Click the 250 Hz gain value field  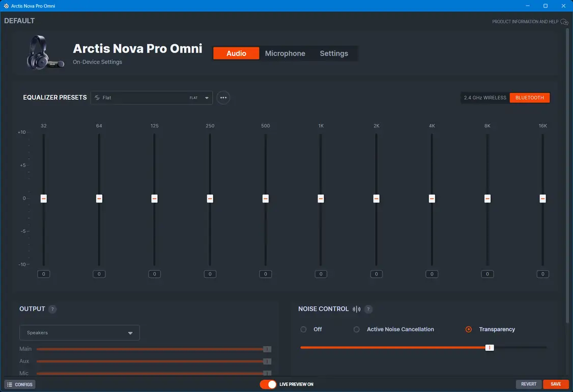tap(210, 274)
